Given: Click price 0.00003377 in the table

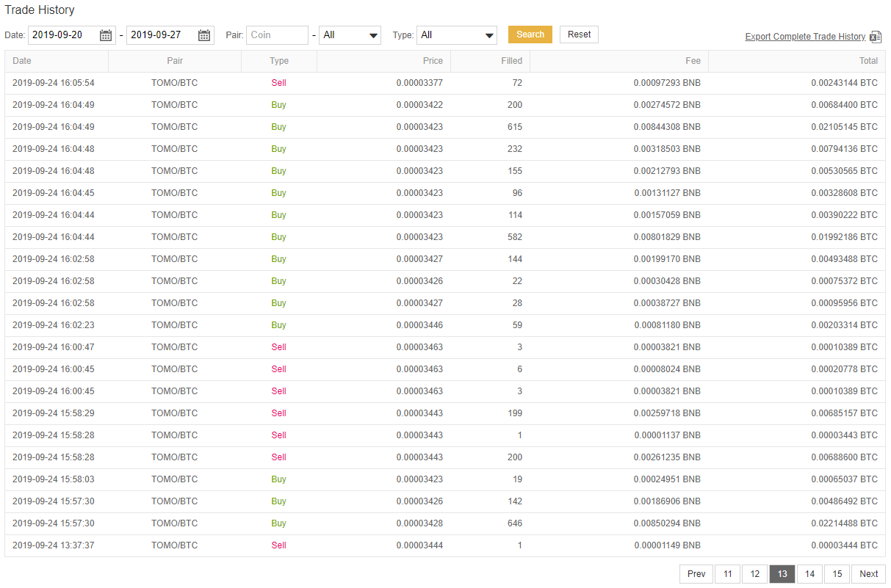Looking at the screenshot, I should 419,83.
